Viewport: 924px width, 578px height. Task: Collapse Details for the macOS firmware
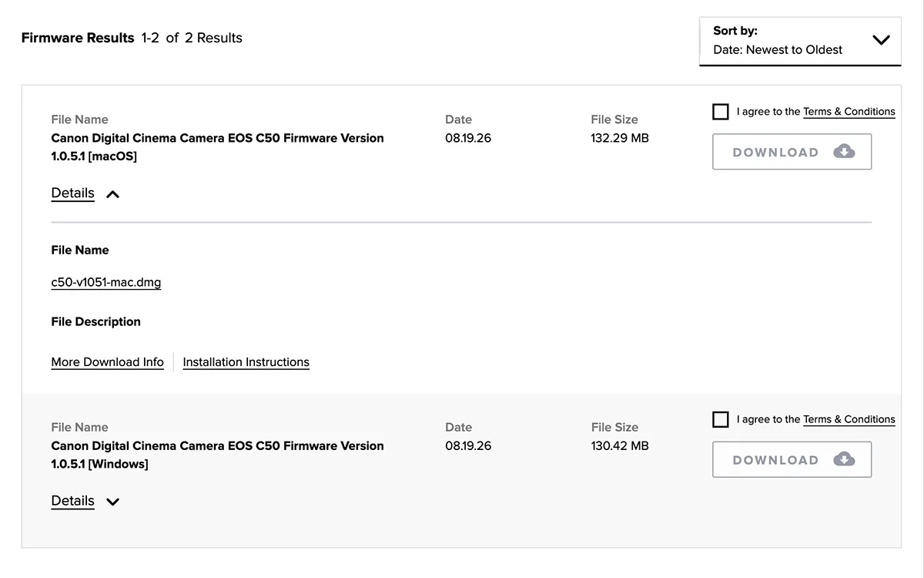(73, 193)
